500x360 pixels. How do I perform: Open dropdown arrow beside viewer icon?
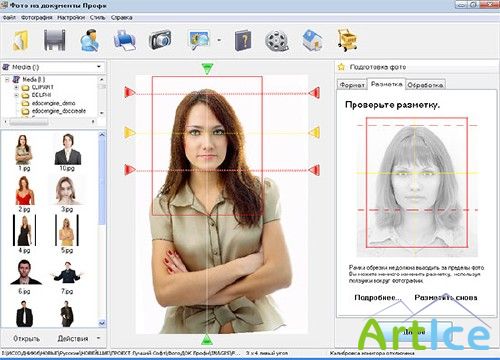(x=219, y=40)
